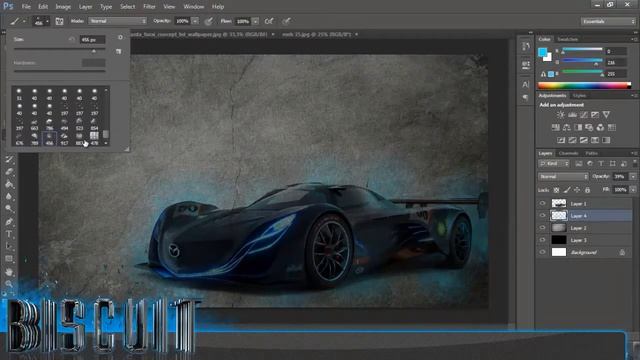Open the brush Opacity slider arrow
The image size is (640, 360).
point(196,21)
